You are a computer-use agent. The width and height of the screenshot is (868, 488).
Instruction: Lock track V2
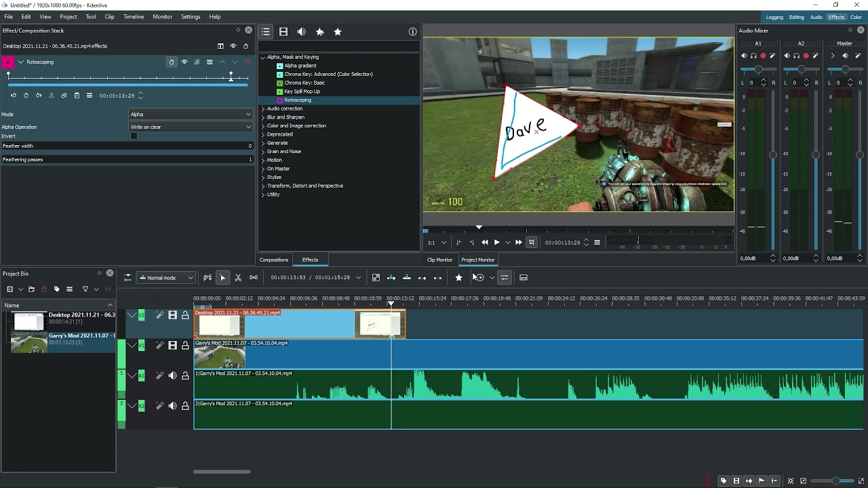pyautogui.click(x=185, y=315)
